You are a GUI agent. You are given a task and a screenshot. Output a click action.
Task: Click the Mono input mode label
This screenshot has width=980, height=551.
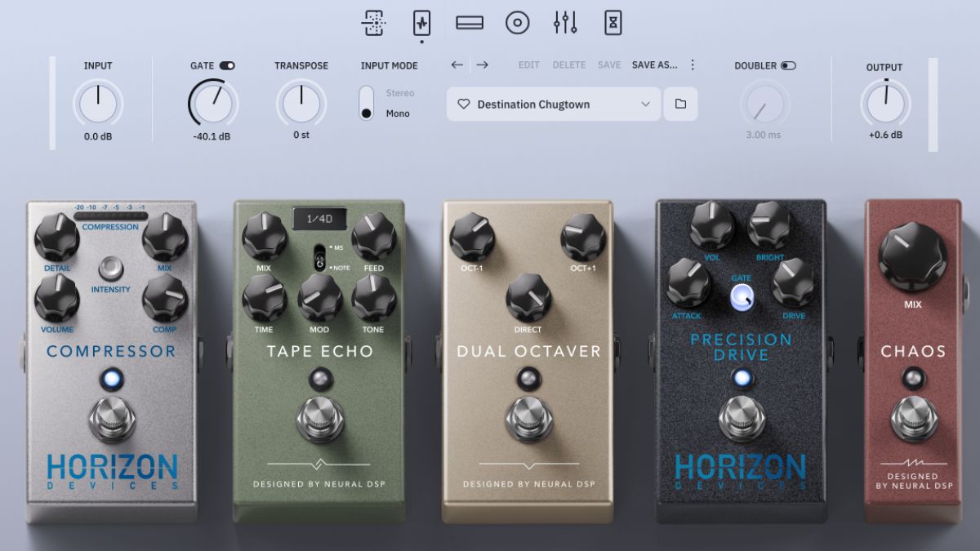(398, 113)
